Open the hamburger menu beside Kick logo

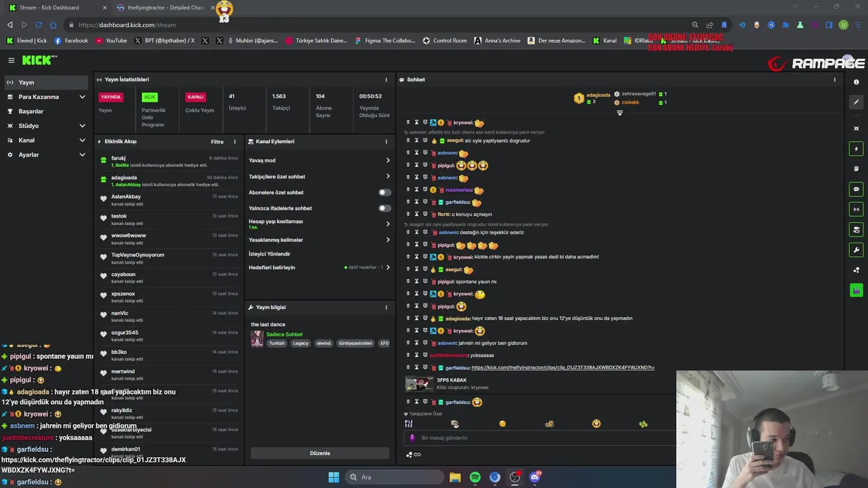click(x=11, y=60)
